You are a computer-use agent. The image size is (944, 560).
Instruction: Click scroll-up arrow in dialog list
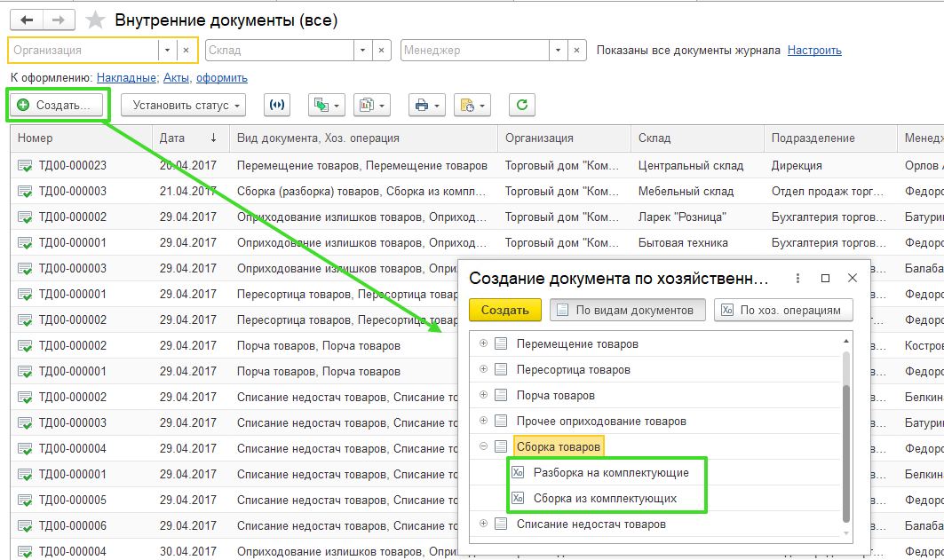point(845,341)
